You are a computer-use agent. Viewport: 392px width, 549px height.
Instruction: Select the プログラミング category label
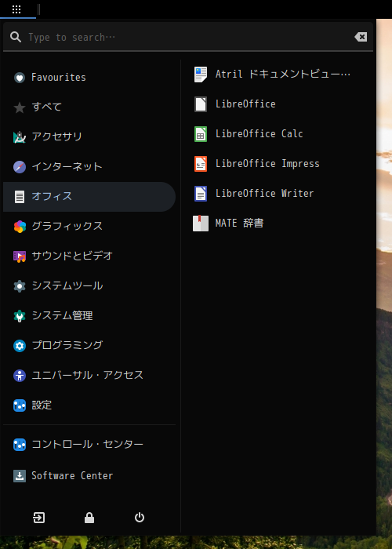coord(67,345)
